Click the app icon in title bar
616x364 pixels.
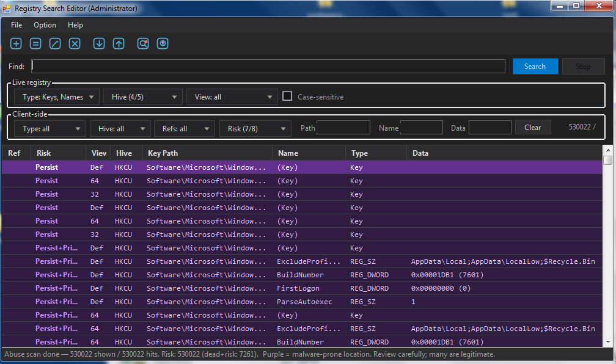(7, 9)
